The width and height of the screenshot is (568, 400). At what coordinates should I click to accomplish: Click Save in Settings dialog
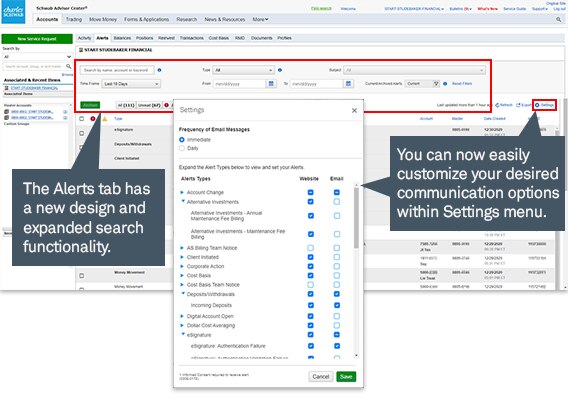(346, 377)
